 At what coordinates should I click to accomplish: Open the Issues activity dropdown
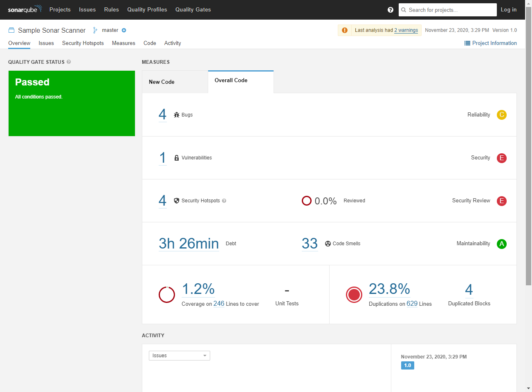click(x=179, y=356)
